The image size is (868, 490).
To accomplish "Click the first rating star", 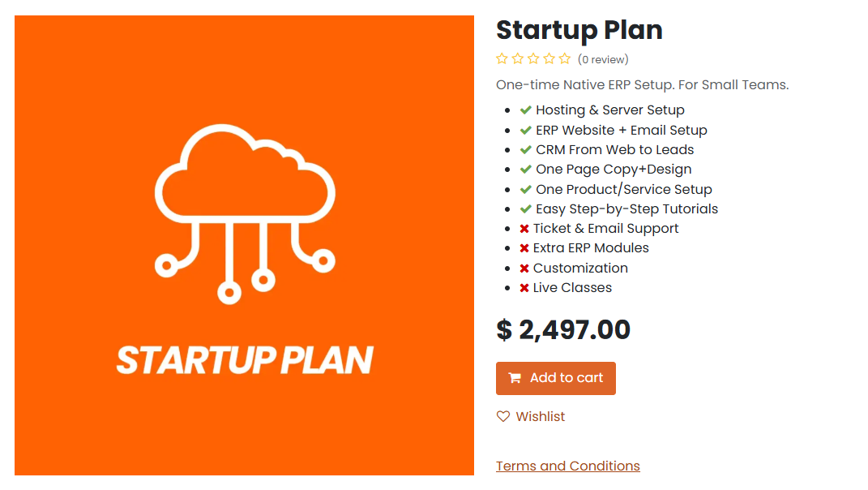I will point(502,58).
